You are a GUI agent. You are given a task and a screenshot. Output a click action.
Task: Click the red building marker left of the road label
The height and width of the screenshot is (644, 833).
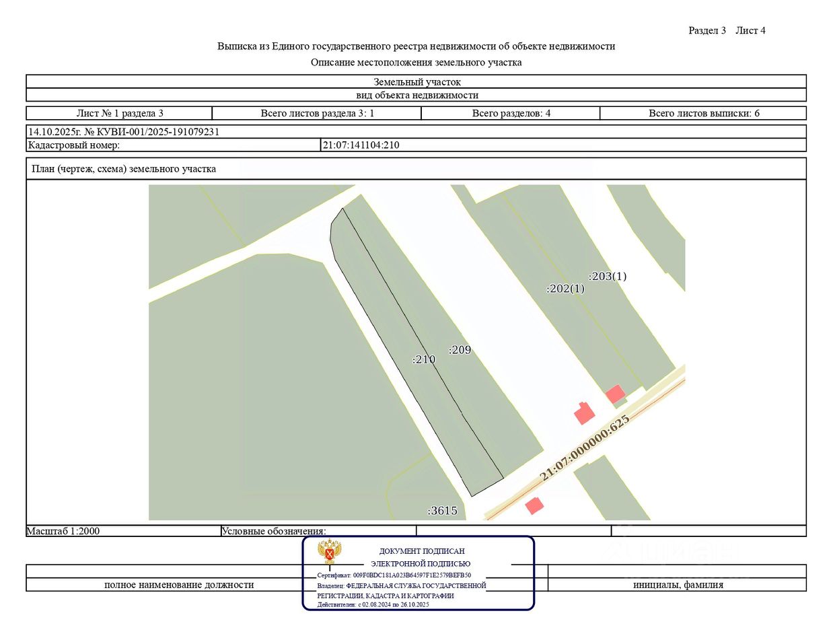click(584, 413)
